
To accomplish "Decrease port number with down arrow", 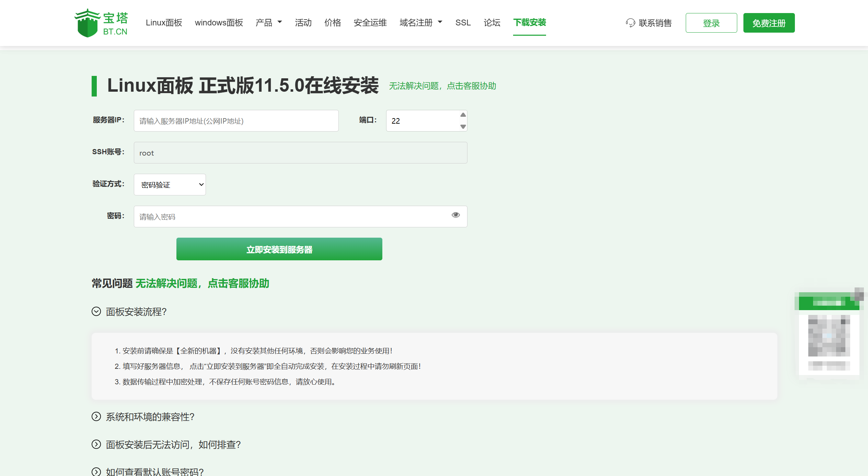I will tap(463, 127).
